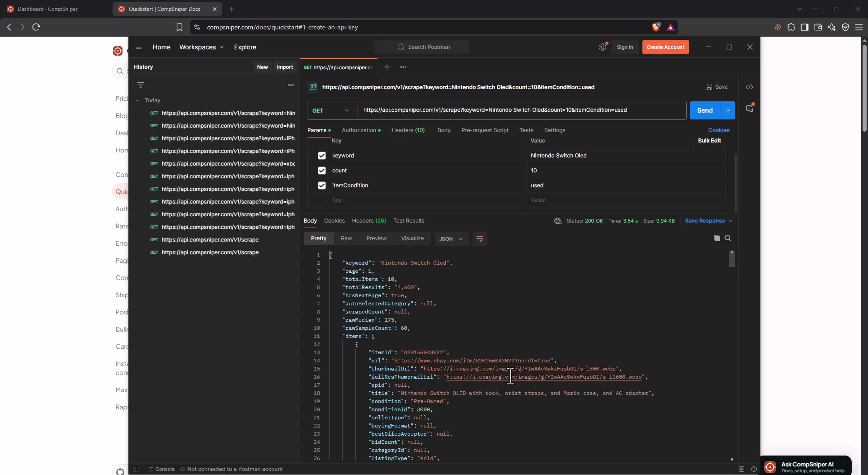Open the JSON format dropdown
Viewport: 868px width, 475px height.
point(451,239)
